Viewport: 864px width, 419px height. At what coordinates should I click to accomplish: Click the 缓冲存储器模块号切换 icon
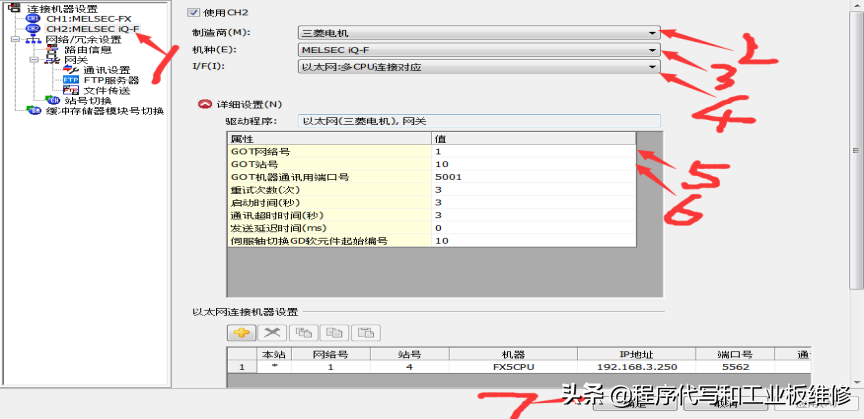coord(34,110)
